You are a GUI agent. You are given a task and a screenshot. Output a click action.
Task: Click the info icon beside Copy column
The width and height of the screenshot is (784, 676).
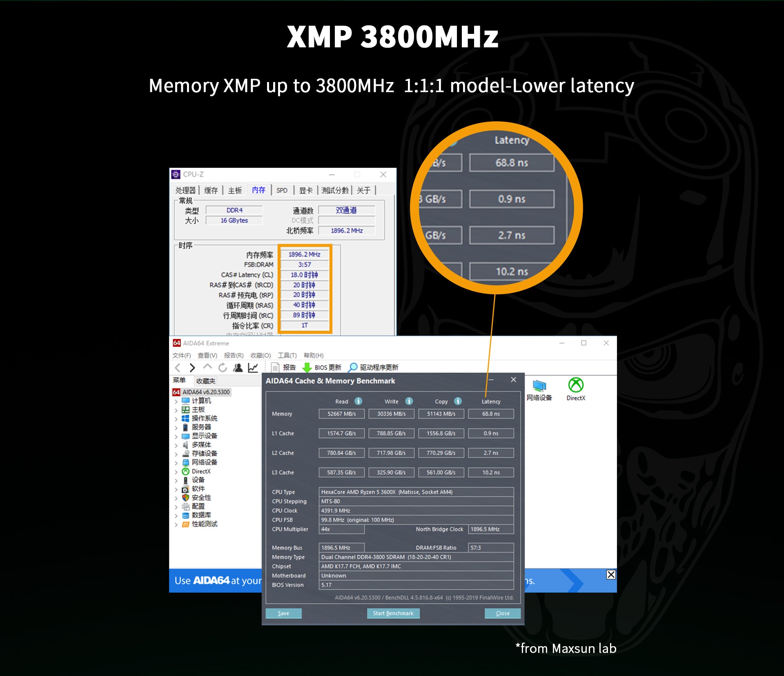(458, 401)
